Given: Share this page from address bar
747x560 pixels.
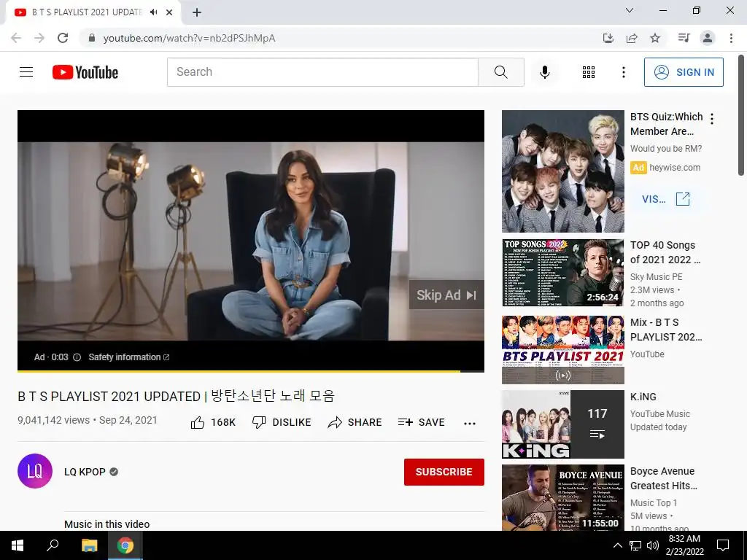Looking at the screenshot, I should [632, 38].
